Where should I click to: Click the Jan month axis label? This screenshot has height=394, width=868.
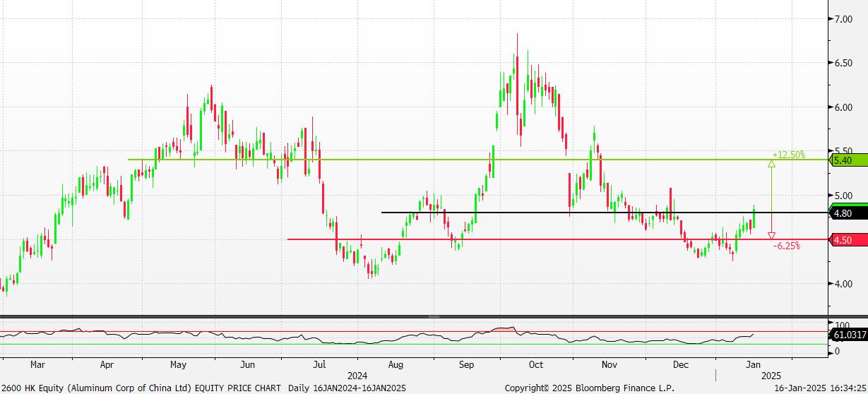click(x=753, y=365)
